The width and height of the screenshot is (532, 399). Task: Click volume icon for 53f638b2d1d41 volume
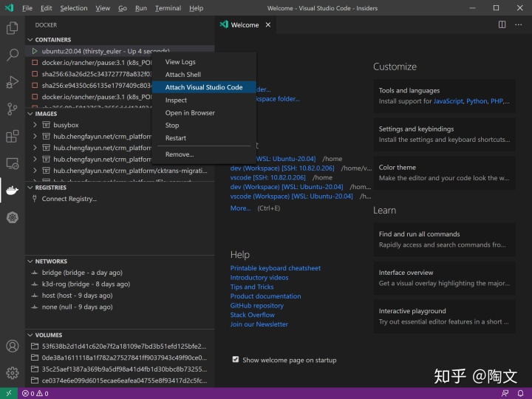pos(34,346)
